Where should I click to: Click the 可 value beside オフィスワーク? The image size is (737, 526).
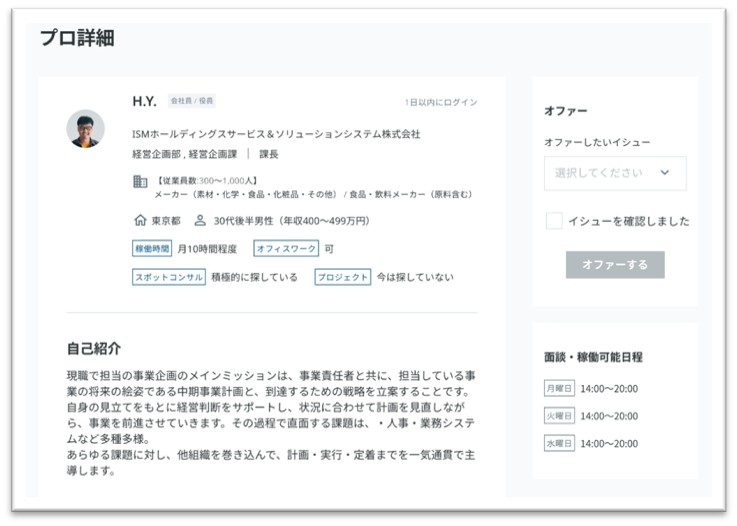[x=329, y=249]
